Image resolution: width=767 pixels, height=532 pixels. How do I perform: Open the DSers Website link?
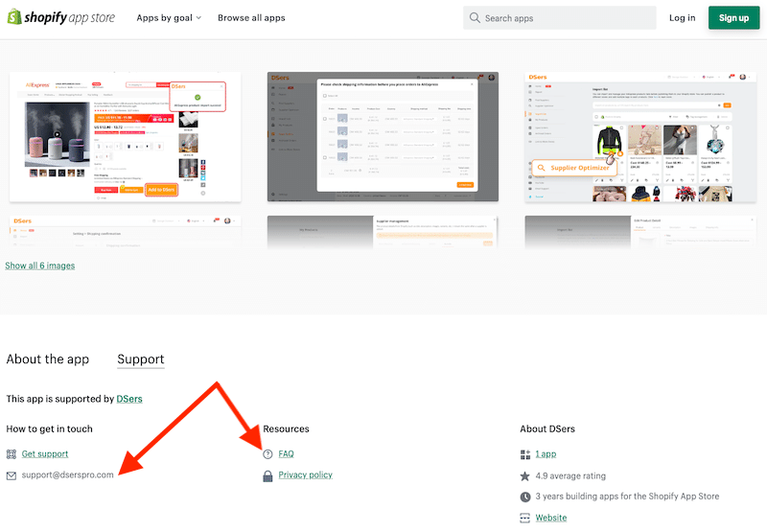551,518
